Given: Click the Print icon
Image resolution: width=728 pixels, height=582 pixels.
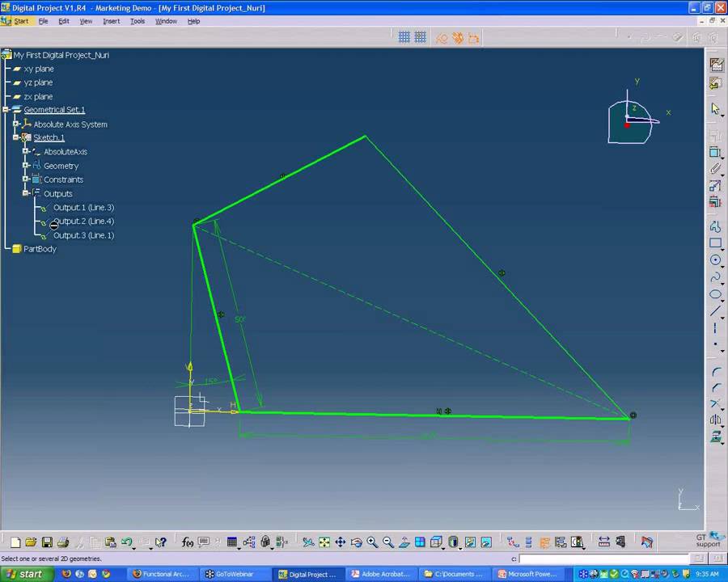Looking at the screenshot, I should pos(63,542).
